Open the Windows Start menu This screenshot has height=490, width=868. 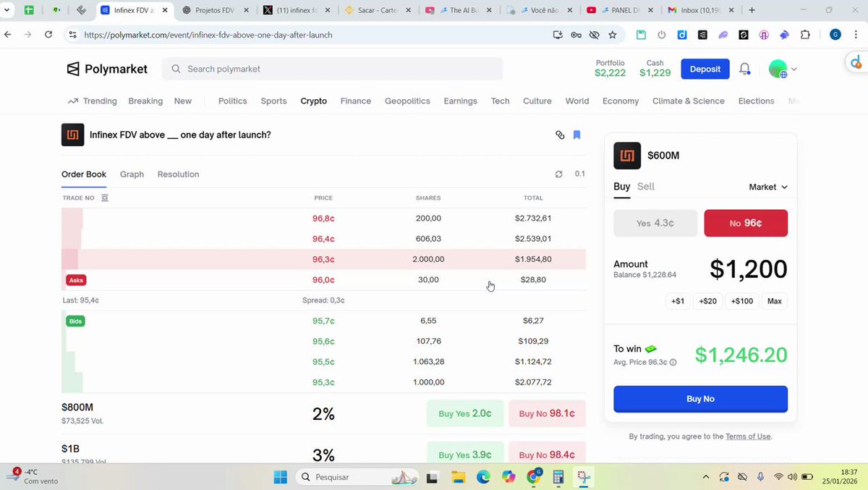280,477
